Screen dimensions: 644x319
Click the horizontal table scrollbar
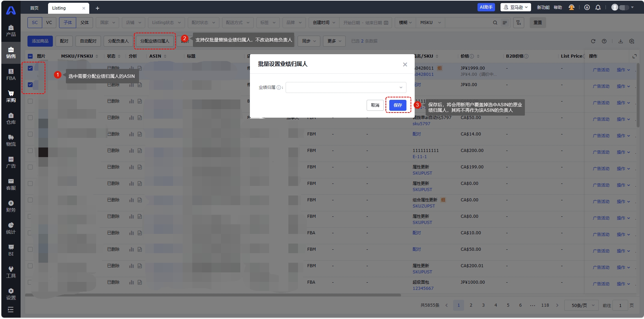click(213, 295)
